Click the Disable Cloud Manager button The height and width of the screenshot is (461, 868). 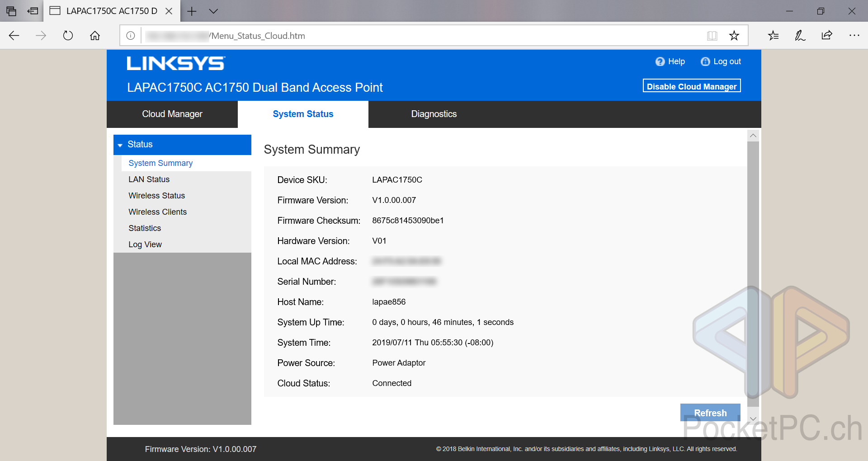point(692,86)
